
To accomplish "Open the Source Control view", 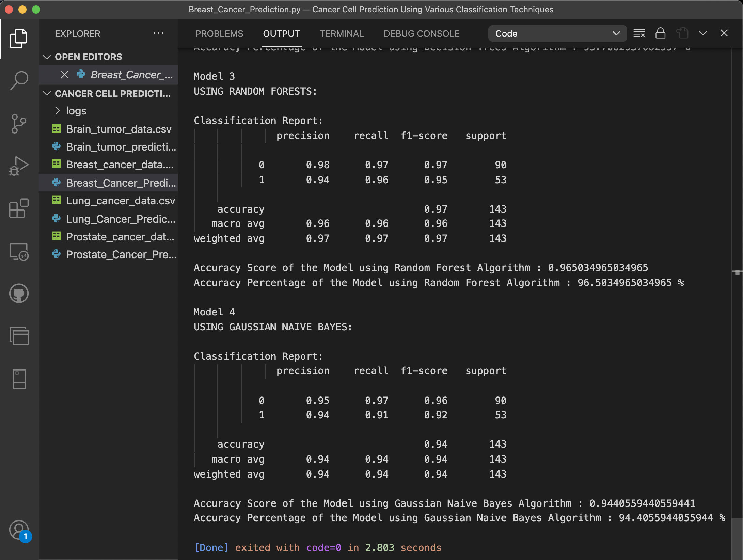I will point(19,123).
